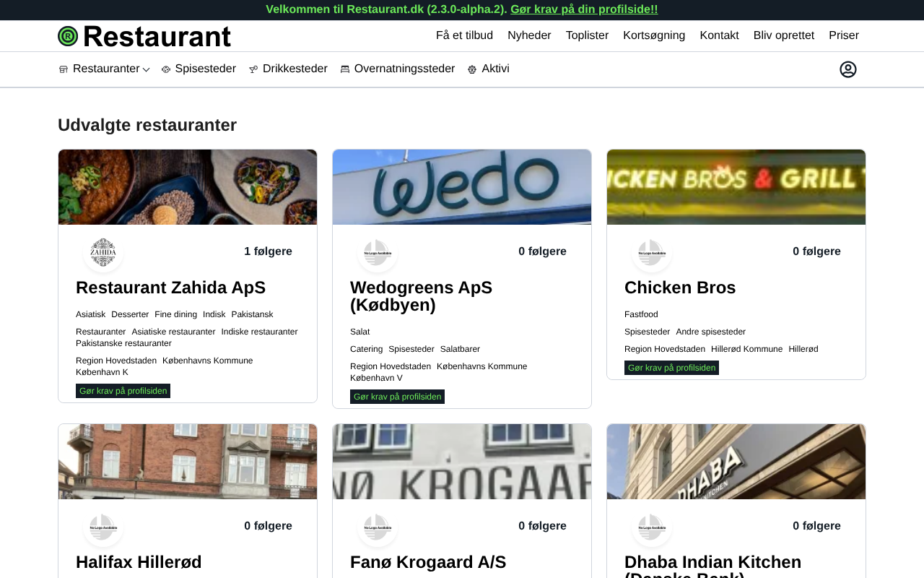924x578 pixels.
Task: Click the Salatbarer tag
Action: pos(460,349)
